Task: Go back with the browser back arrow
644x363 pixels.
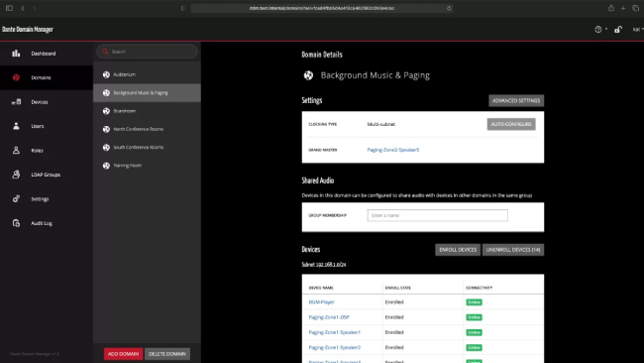Action: point(23,8)
